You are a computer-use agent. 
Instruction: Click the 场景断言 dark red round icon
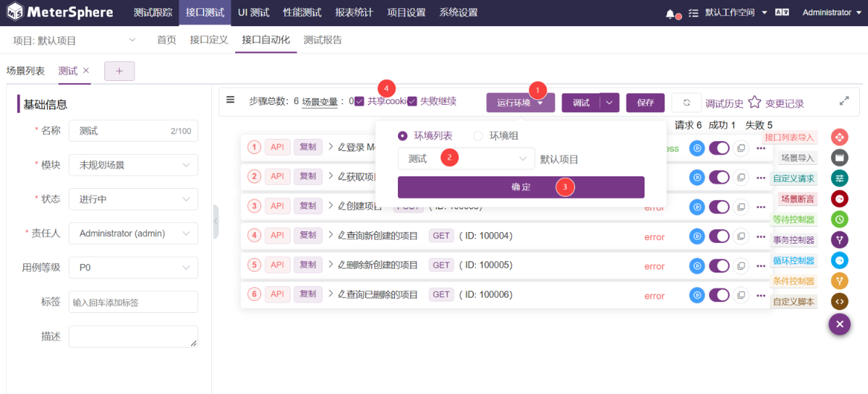pos(839,199)
